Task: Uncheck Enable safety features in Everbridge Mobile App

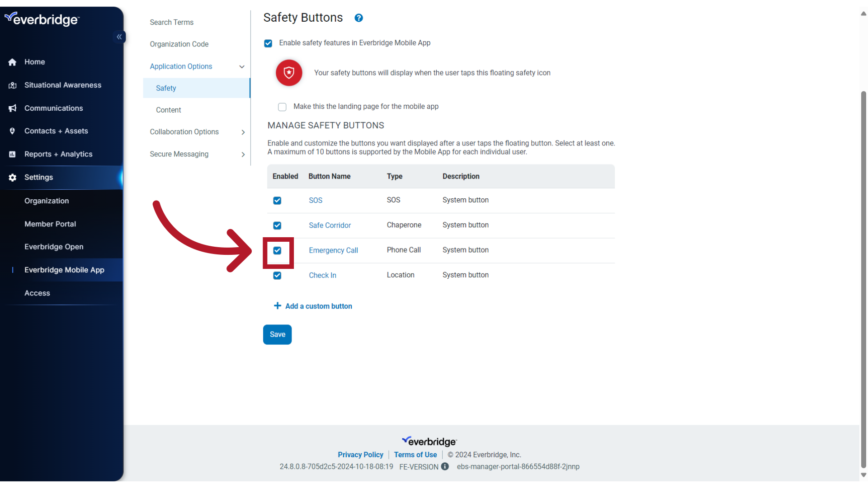Action: (x=268, y=43)
